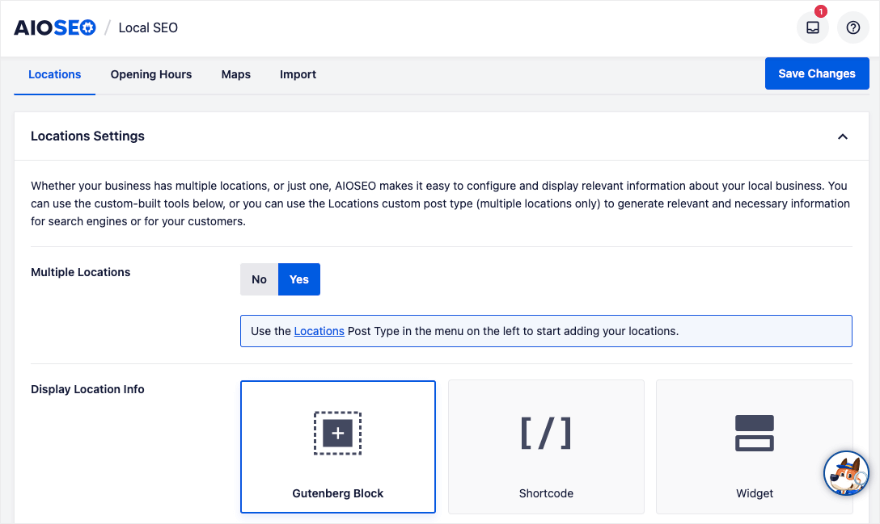Image resolution: width=880 pixels, height=524 pixels.
Task: Save Changes to Local SEO settings
Action: click(x=817, y=73)
